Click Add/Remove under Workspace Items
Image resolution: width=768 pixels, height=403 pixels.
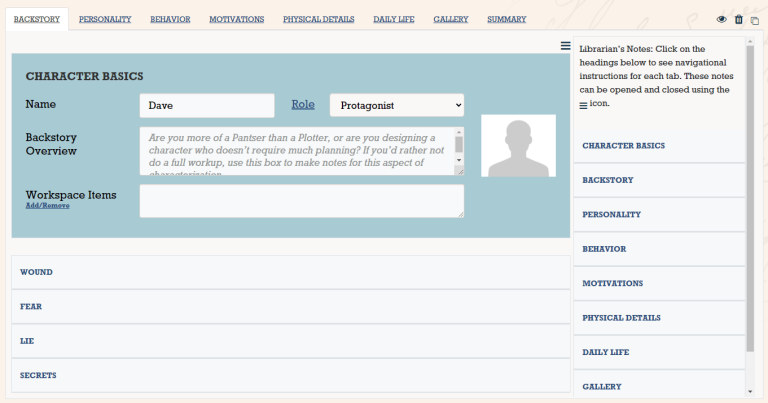click(x=47, y=205)
